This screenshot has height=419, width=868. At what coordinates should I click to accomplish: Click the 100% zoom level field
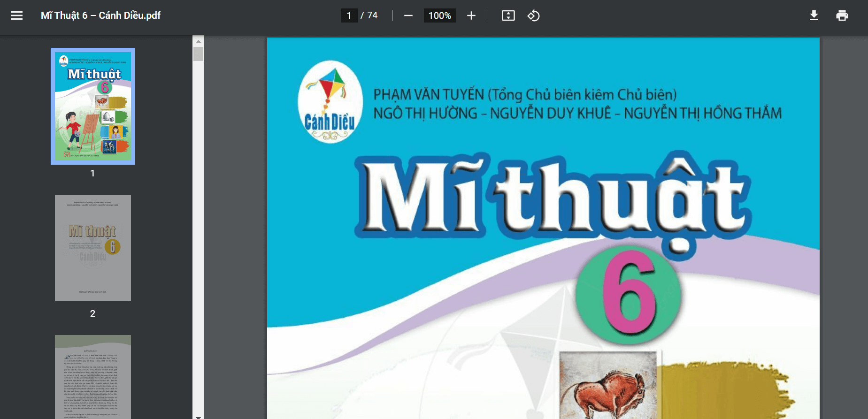tap(440, 15)
